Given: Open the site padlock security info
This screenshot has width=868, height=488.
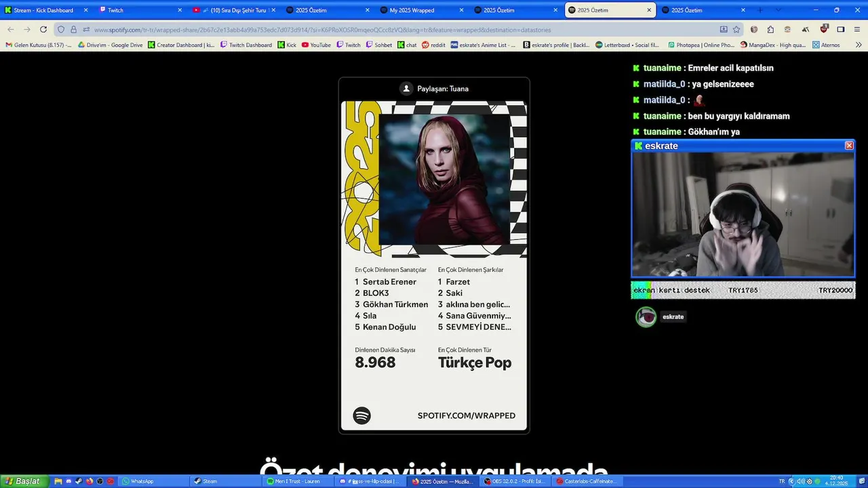Looking at the screenshot, I should click(73, 30).
